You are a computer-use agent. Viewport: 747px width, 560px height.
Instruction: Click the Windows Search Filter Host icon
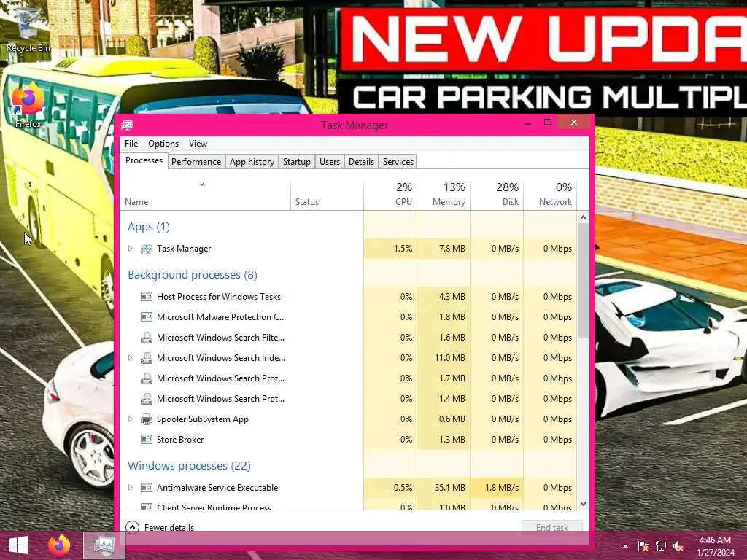point(146,338)
